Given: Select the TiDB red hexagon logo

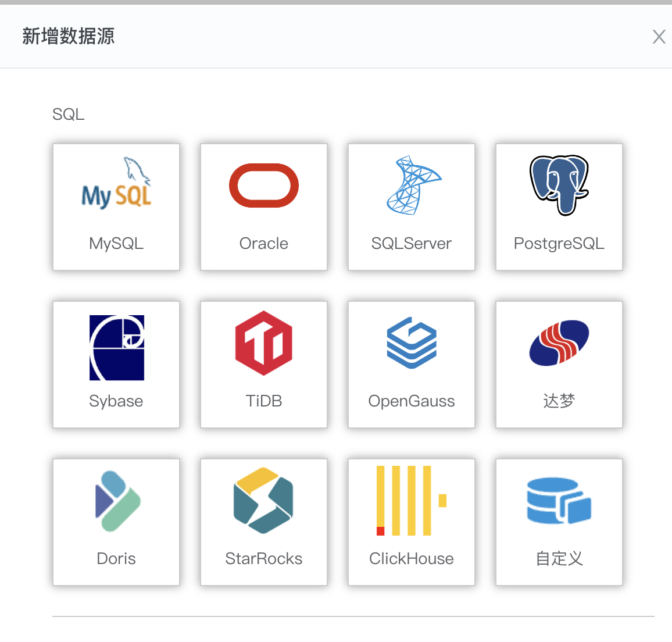Looking at the screenshot, I should tap(263, 343).
